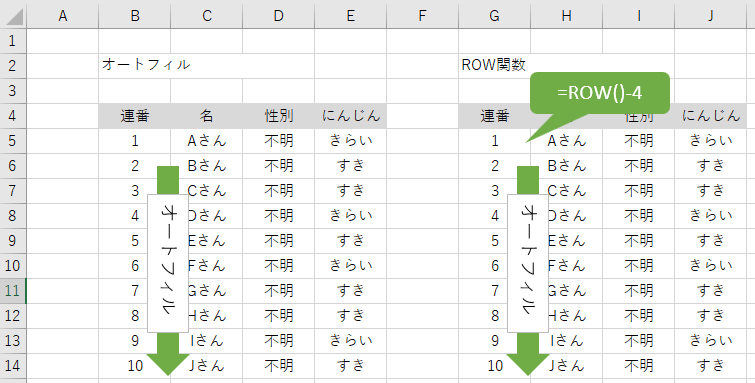Click 不明 in cell I12

(x=638, y=316)
